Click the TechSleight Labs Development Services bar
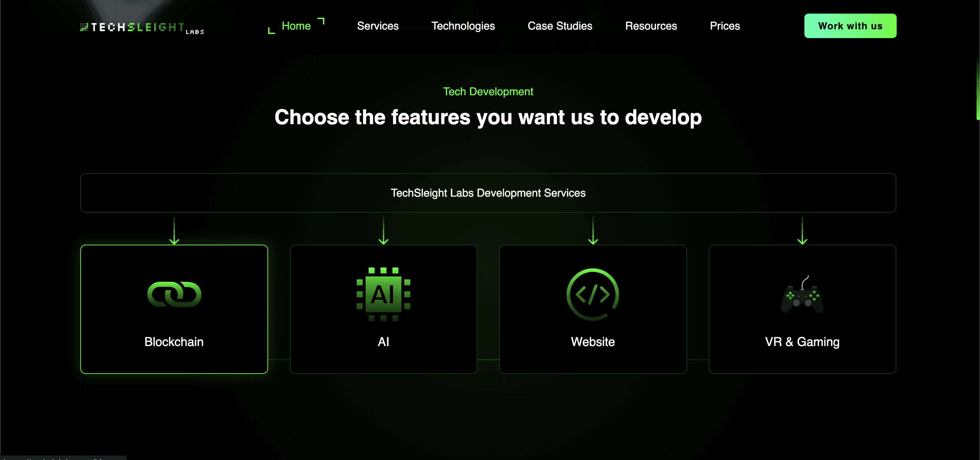 488,193
